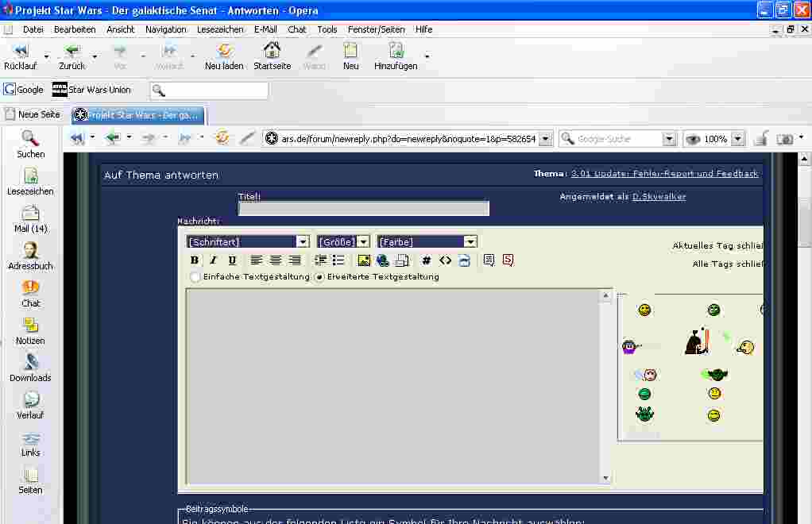812x524 pixels.
Task: Open the Suchen panel in Opera sidebar
Action: pos(30,144)
